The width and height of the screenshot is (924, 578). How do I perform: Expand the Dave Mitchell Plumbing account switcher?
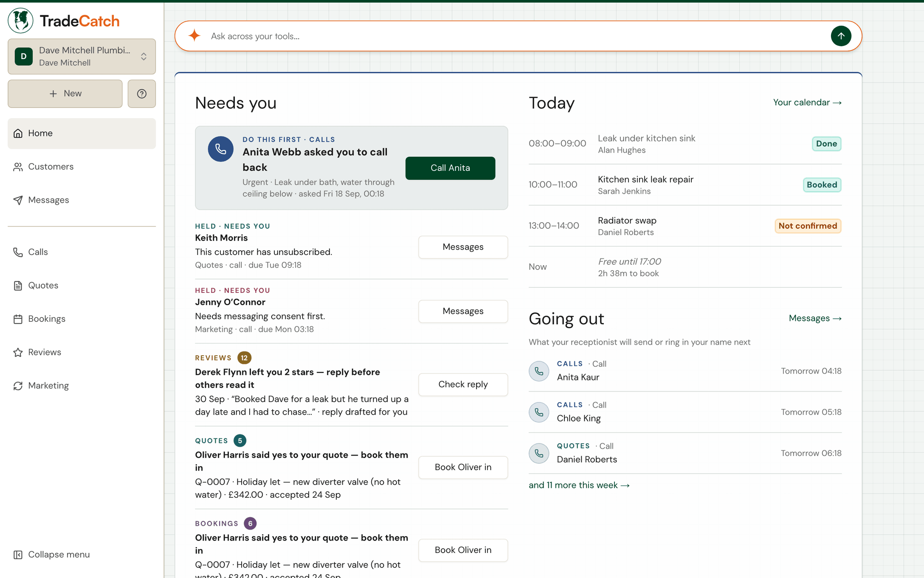[x=82, y=57]
